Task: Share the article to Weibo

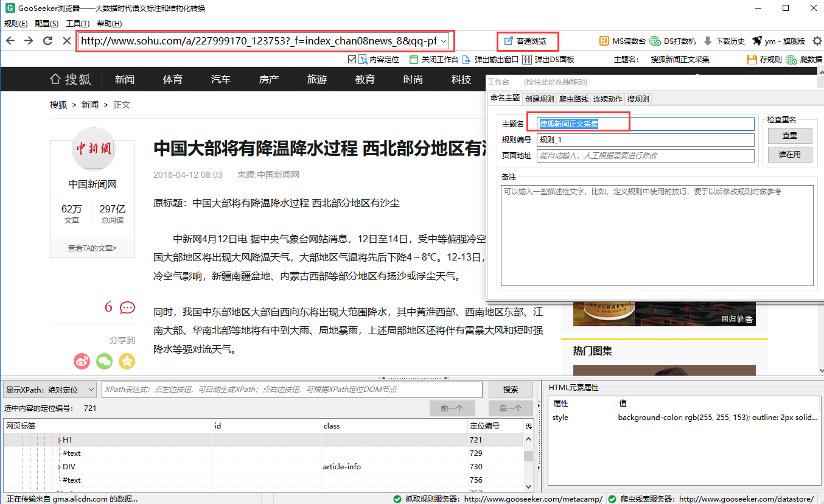Action: pyautogui.click(x=82, y=361)
